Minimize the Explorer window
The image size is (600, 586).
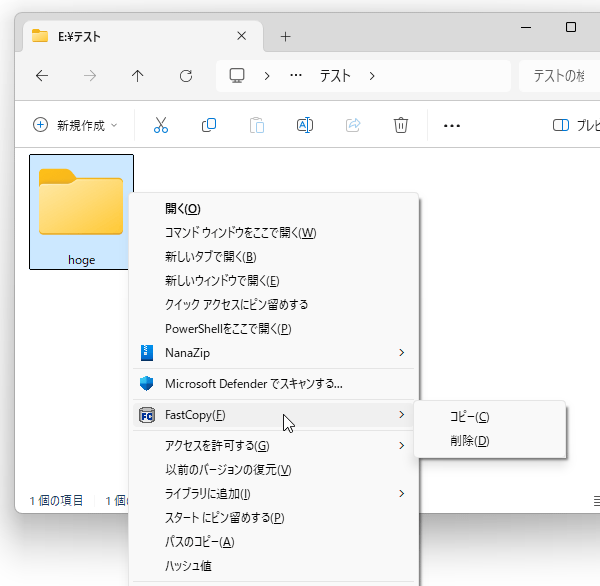(526, 28)
